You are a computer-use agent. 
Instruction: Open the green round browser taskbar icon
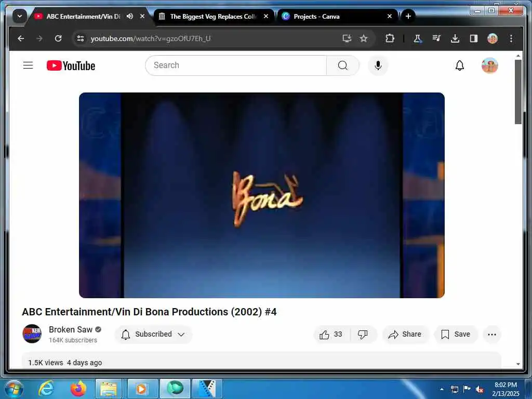coord(175,389)
